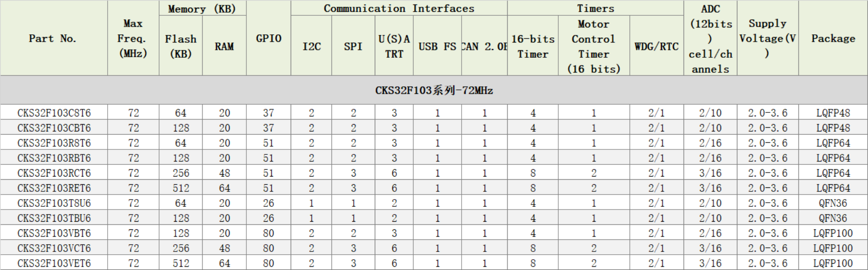This screenshot has width=868, height=270.
Task: Click the ADC 12bits cell/channels header
Action: 710,38
